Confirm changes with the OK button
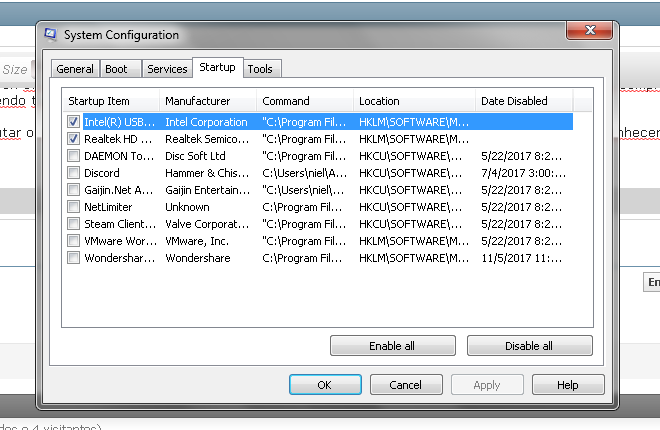Screen dimensions: 660x430 point(325,385)
